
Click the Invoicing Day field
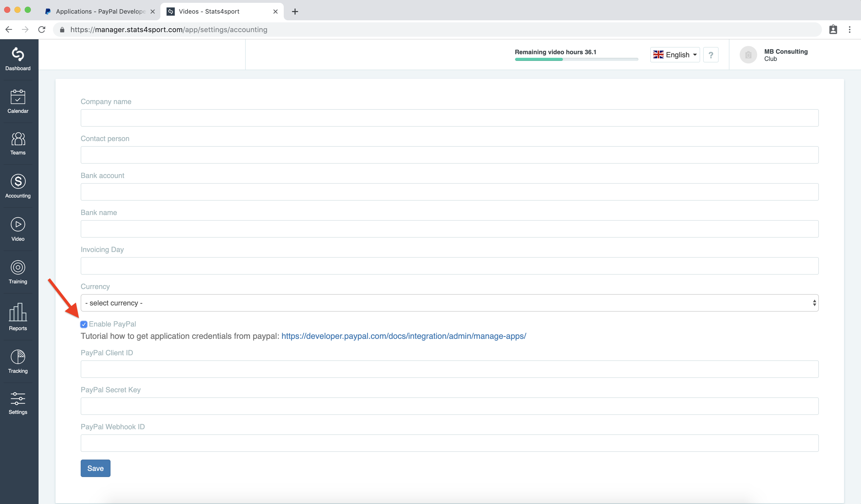pos(449,266)
